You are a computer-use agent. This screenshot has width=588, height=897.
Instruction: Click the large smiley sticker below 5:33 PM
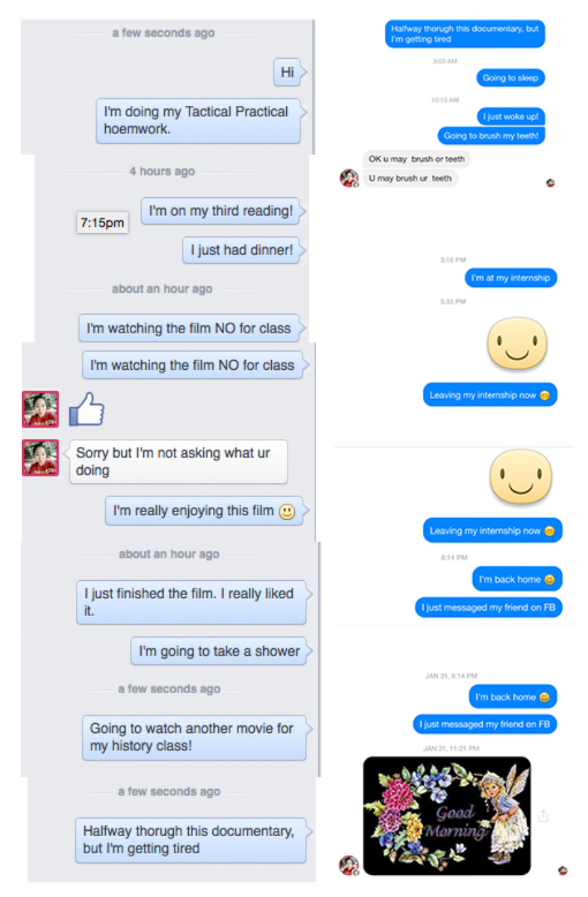517,343
